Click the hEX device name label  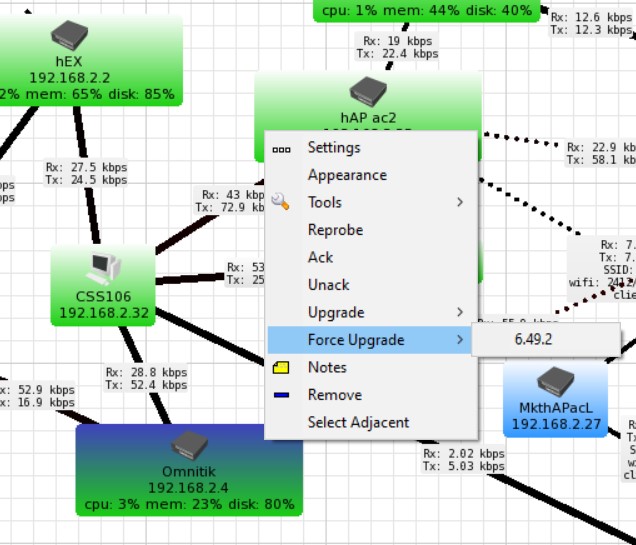pos(69,62)
